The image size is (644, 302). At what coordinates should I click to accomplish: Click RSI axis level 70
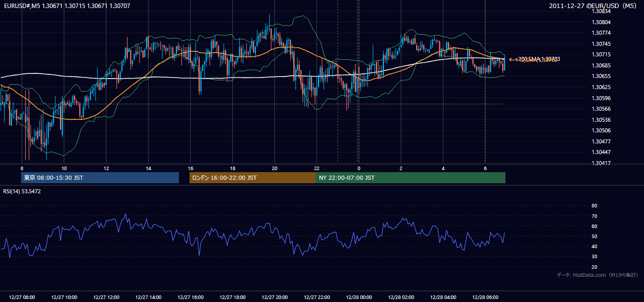(x=594, y=216)
